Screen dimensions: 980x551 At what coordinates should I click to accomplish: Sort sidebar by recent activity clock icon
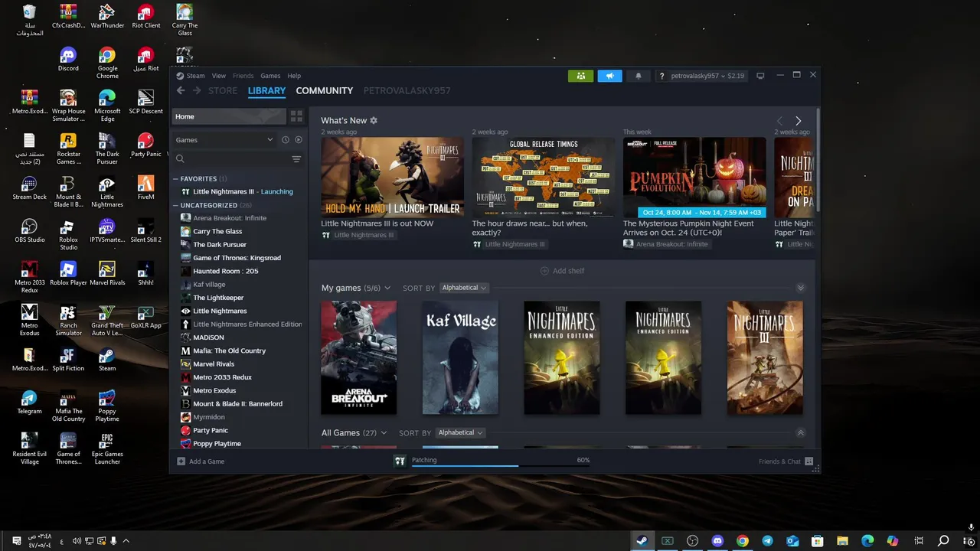(x=285, y=140)
